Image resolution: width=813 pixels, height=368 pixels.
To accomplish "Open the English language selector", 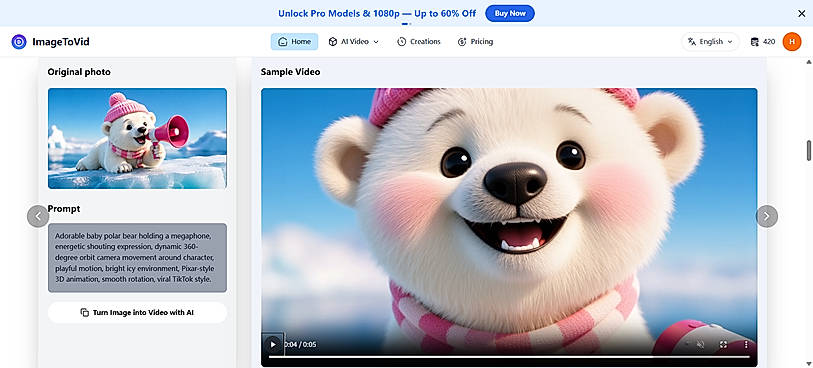I will click(x=710, y=42).
